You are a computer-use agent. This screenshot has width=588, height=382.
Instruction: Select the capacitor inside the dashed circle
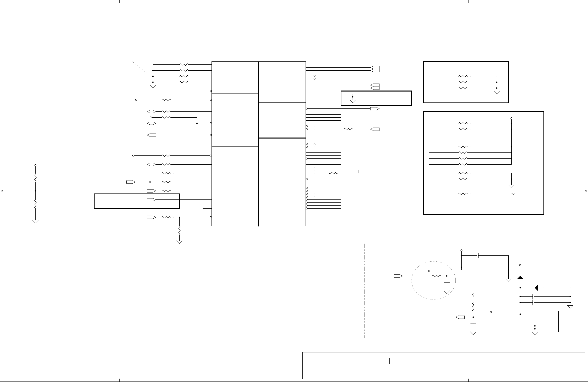447,283
